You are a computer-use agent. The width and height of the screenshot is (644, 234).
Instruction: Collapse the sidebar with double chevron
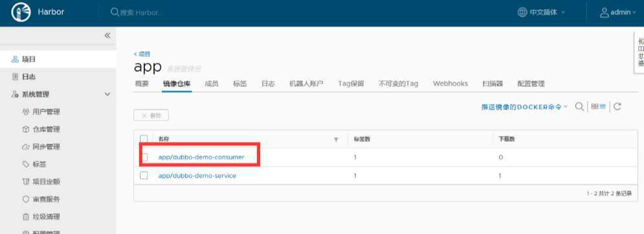(x=107, y=36)
